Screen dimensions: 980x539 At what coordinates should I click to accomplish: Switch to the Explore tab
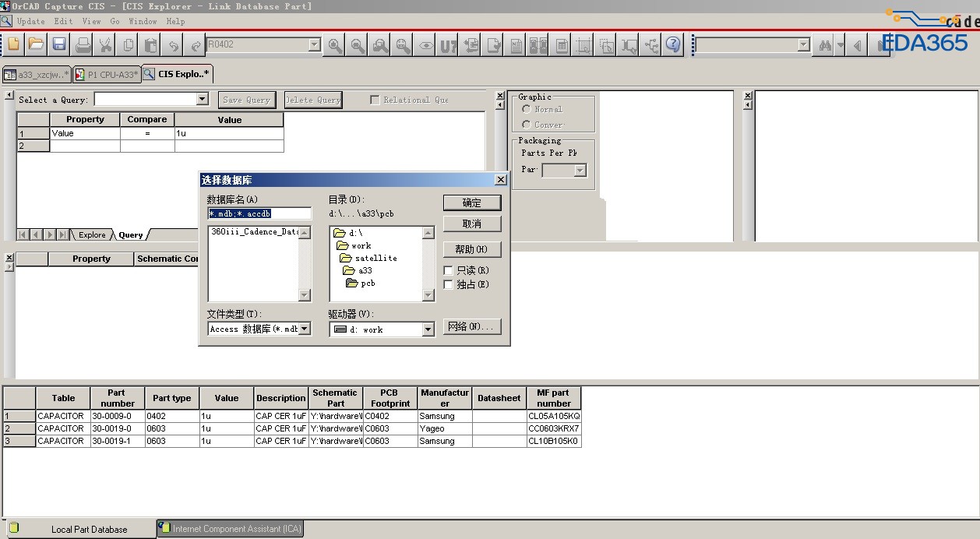[92, 234]
